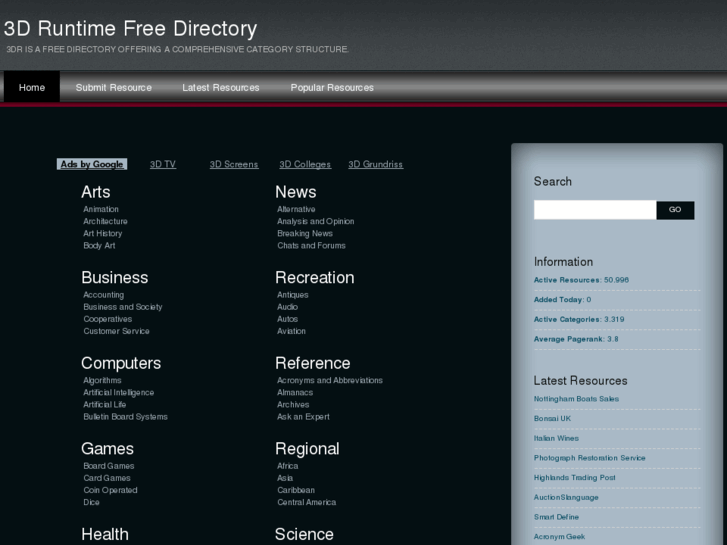Go to Submit Resource page
Viewport: 727px width, 545px height.
[114, 87]
